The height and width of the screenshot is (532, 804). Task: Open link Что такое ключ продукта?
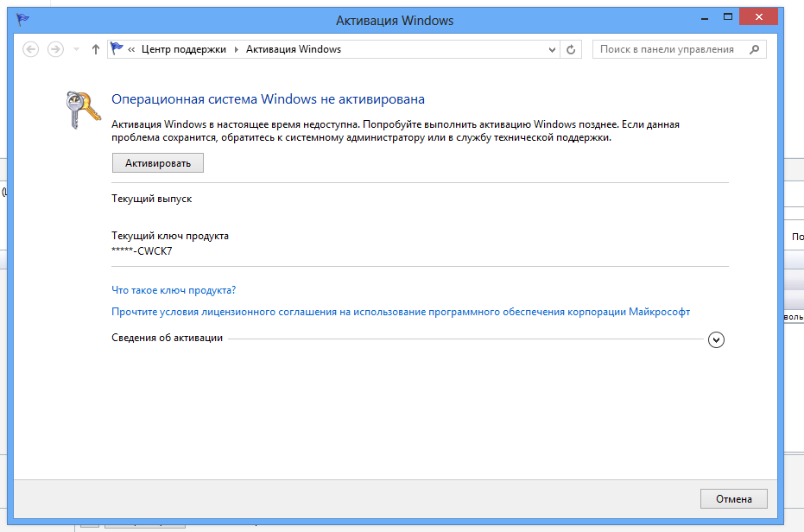[x=174, y=290]
